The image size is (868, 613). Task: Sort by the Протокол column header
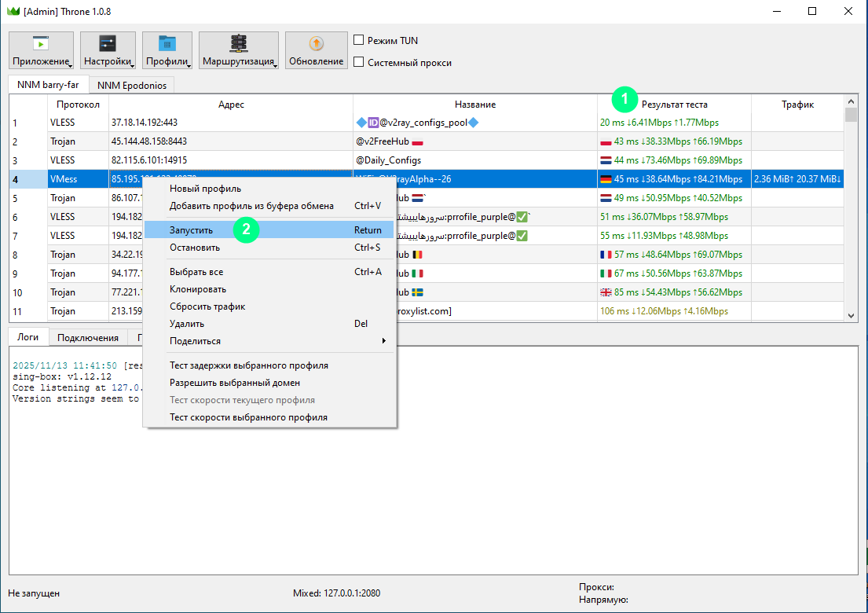tap(78, 105)
